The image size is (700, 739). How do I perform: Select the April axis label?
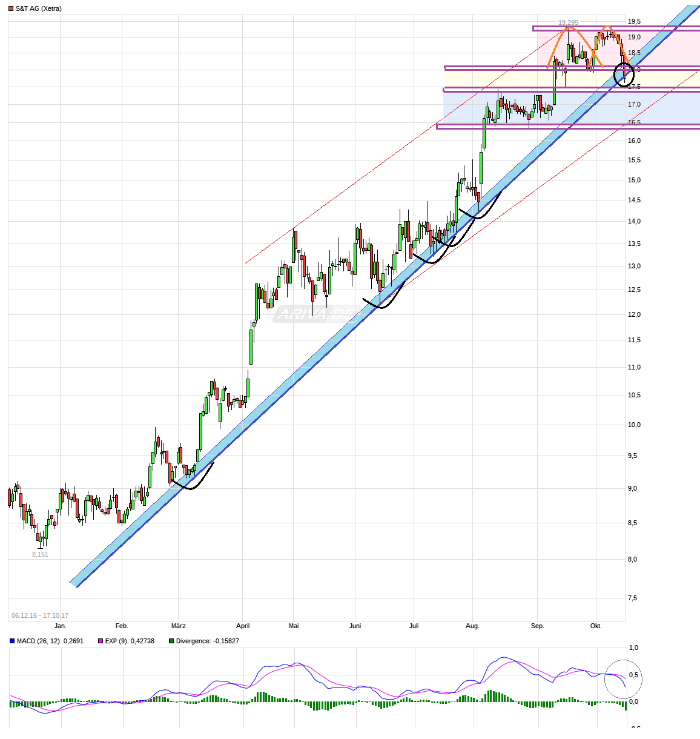(243, 626)
